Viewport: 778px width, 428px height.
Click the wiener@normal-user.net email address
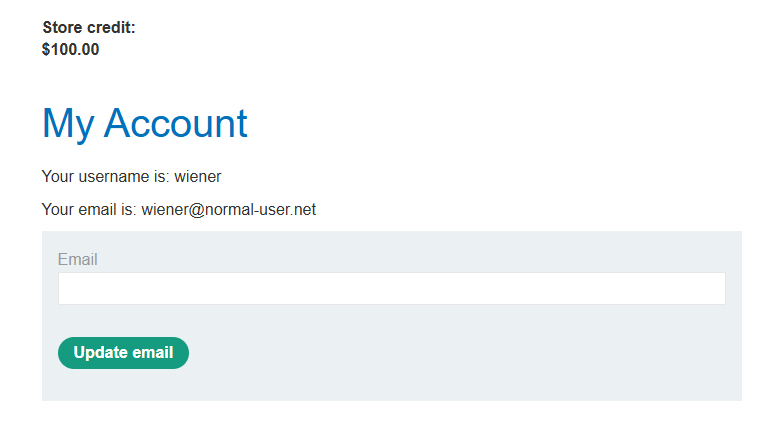(x=229, y=210)
